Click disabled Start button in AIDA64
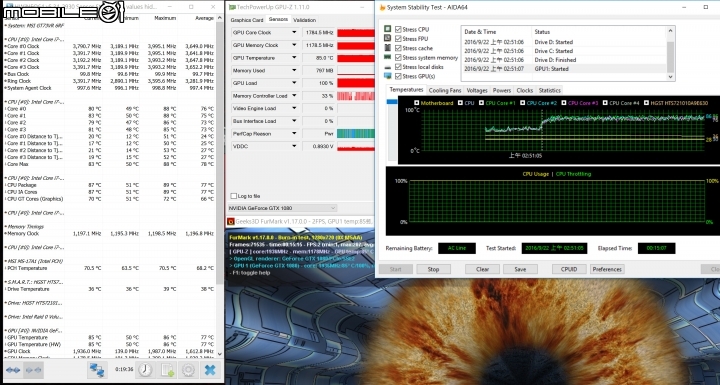Viewport: 720px width, 385px height. pyautogui.click(x=395, y=269)
